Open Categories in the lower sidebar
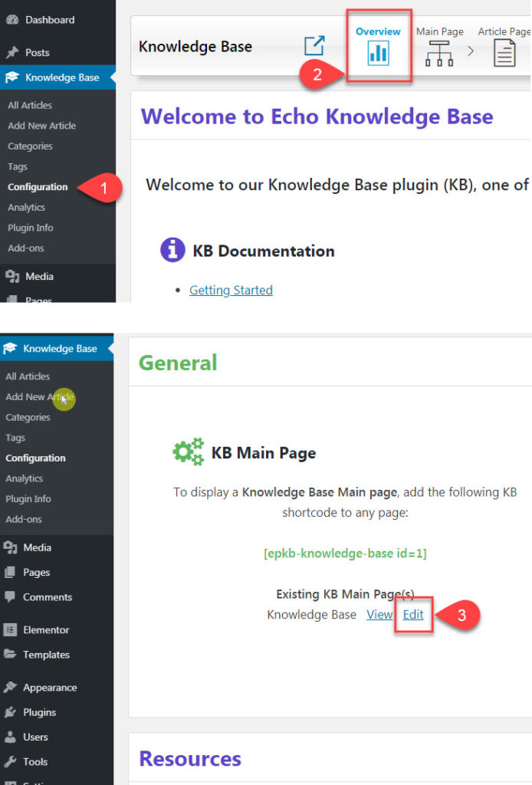 click(x=28, y=418)
